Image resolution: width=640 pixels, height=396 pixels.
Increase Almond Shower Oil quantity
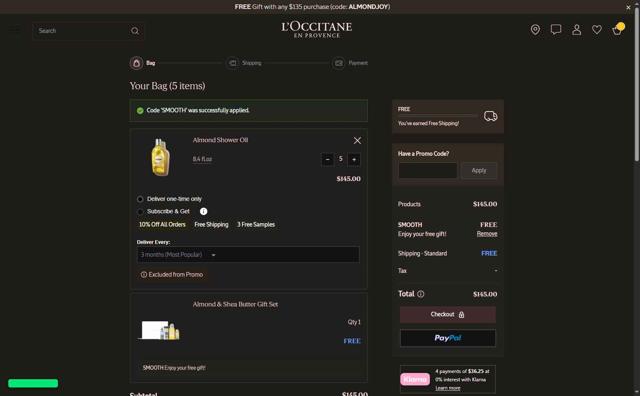[354, 159]
